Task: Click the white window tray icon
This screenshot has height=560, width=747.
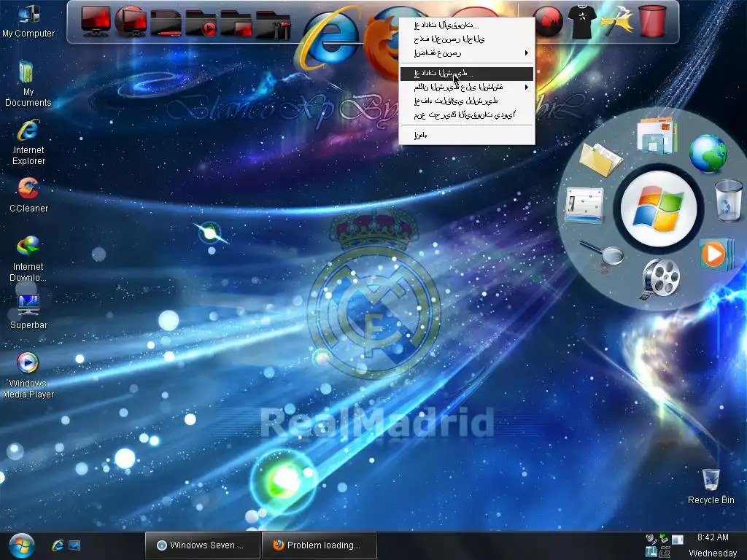Action: point(678,540)
